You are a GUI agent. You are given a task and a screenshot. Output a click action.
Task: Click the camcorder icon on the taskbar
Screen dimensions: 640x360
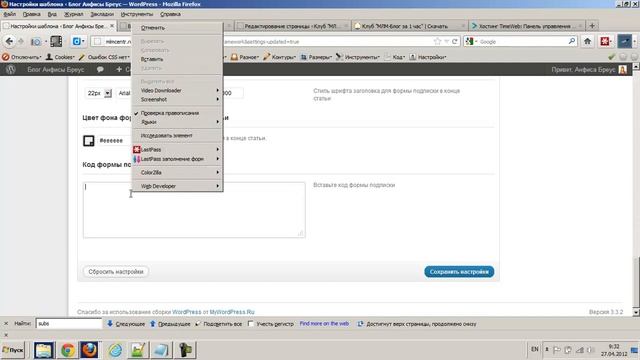coord(185,350)
